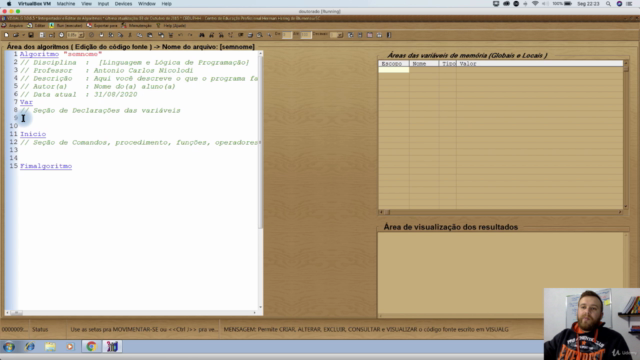Click the Find binoculars toolbar icon
Viewport: 640px width, 360px height.
pyautogui.click(x=202, y=35)
